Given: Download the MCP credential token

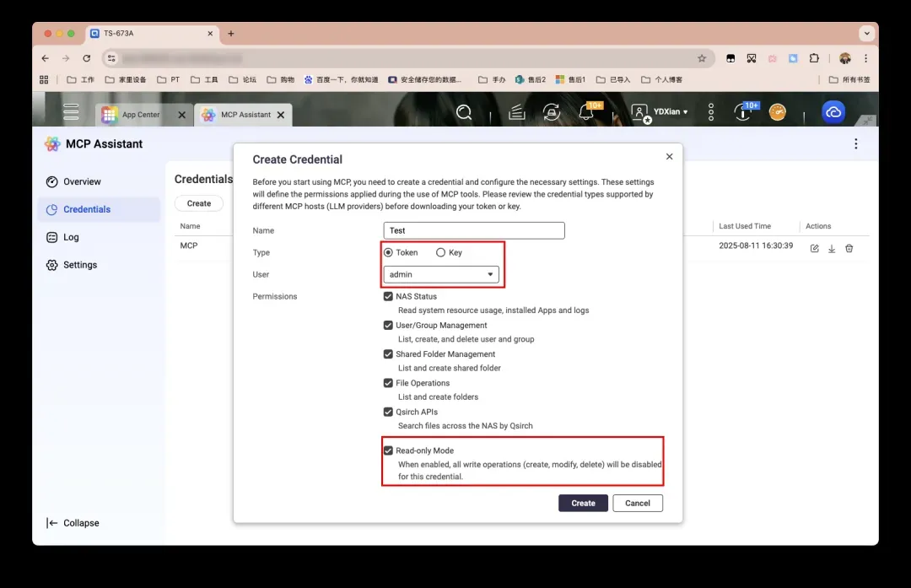Looking at the screenshot, I should coord(832,249).
